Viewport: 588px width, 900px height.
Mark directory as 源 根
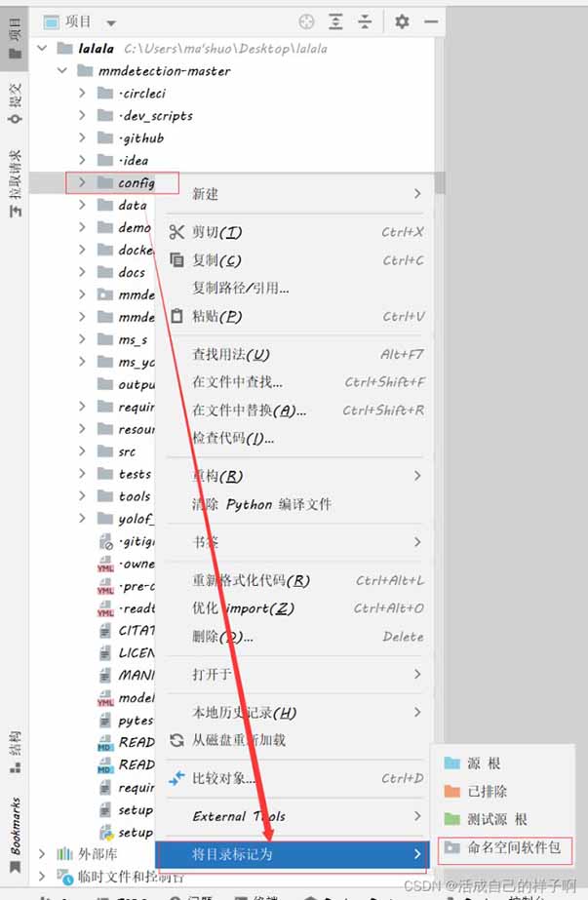click(x=502, y=763)
